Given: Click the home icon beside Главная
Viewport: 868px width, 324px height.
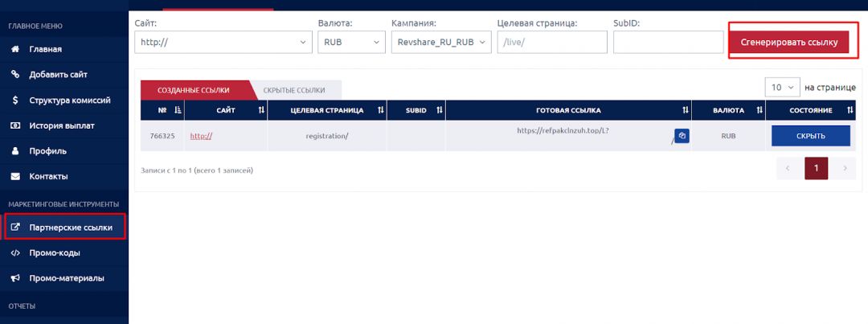Looking at the screenshot, I should click(15, 49).
